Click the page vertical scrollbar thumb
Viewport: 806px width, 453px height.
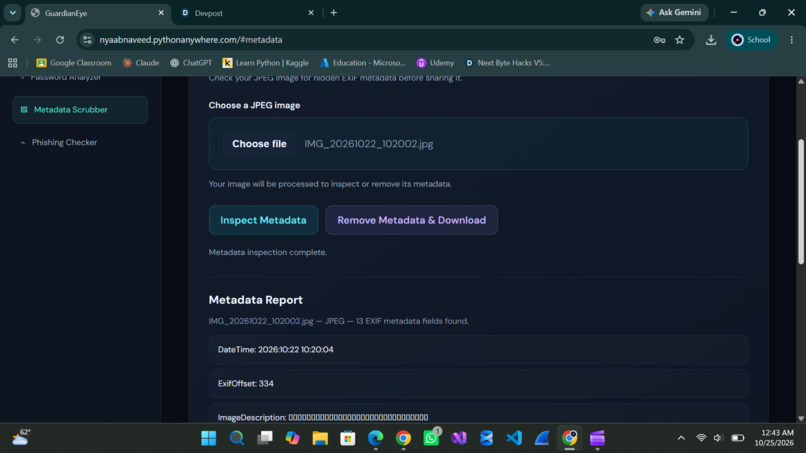pos(800,202)
